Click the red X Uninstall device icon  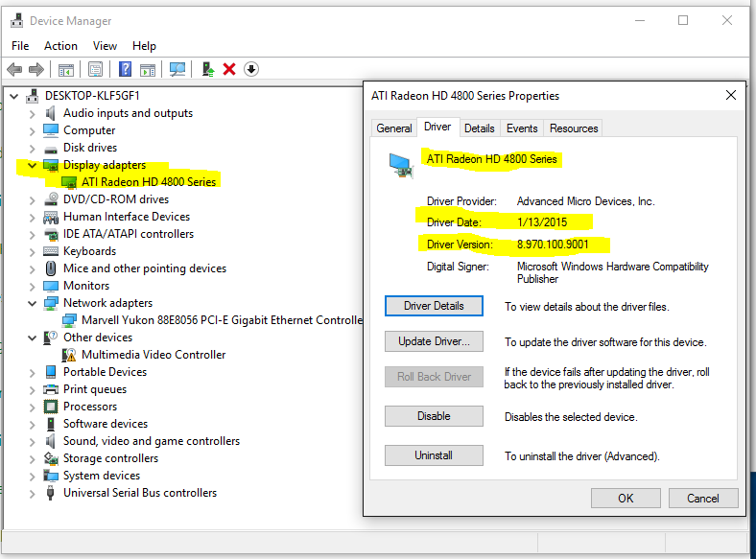click(229, 69)
